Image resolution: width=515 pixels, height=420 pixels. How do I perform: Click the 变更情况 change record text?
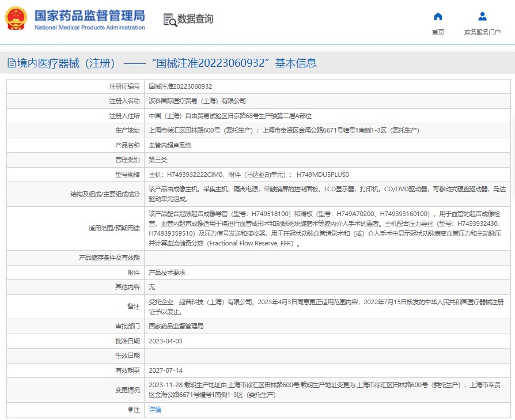click(x=324, y=390)
